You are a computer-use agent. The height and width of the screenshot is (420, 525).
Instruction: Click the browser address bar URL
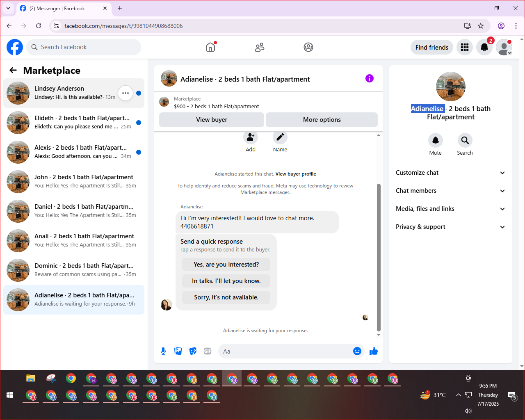123,26
